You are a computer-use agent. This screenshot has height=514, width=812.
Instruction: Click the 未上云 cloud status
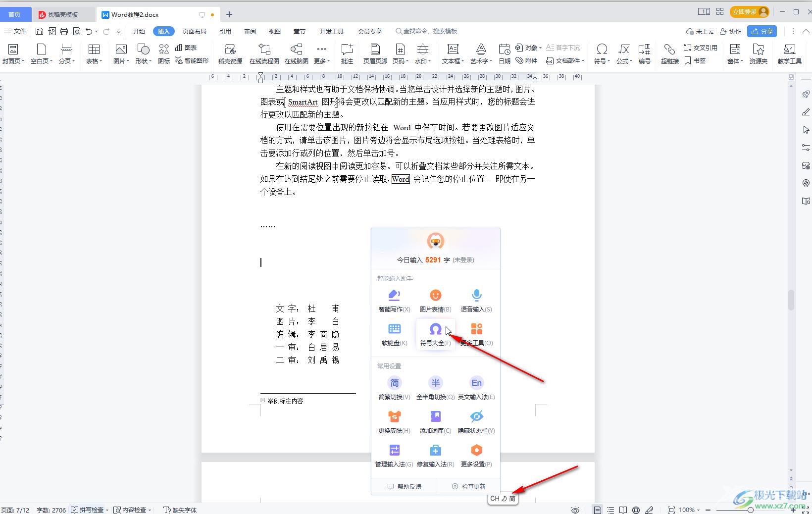[700, 31]
